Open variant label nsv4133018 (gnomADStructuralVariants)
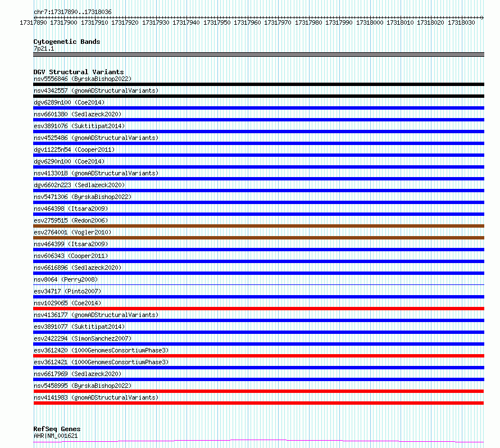The height and width of the screenshot is (448, 500). [x=96, y=173]
